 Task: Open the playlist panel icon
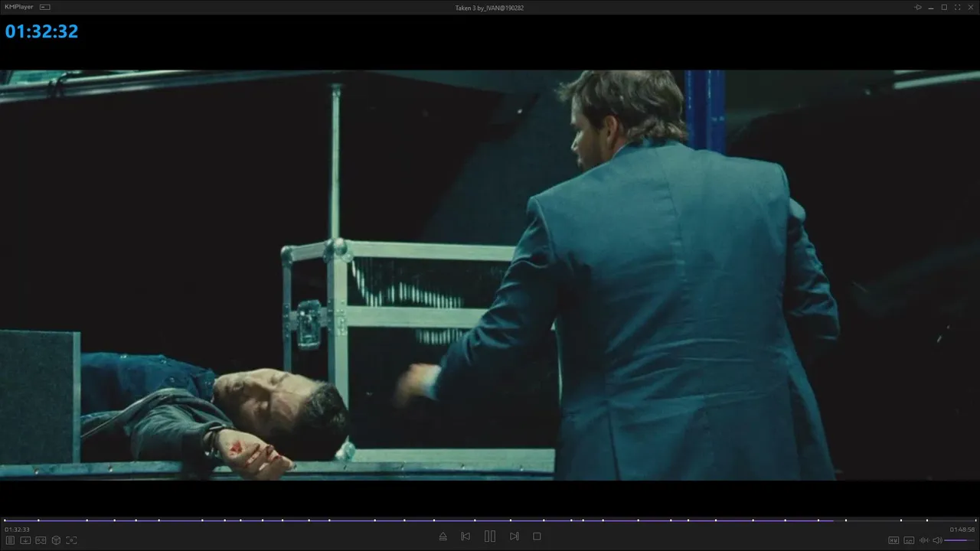click(x=11, y=540)
